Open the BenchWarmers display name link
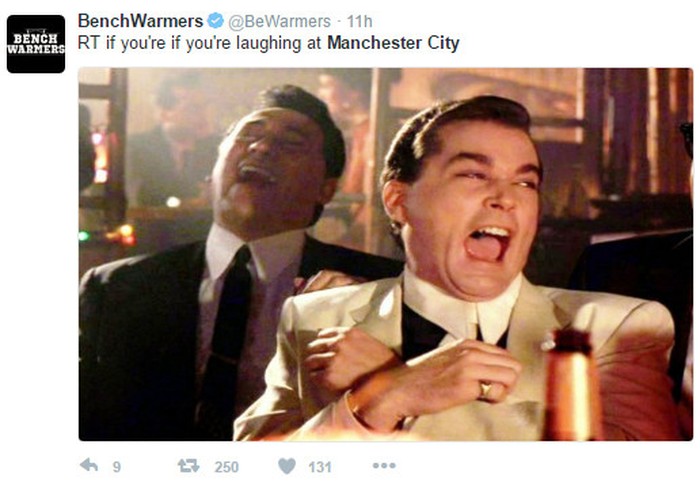The image size is (700, 490). tap(140, 21)
